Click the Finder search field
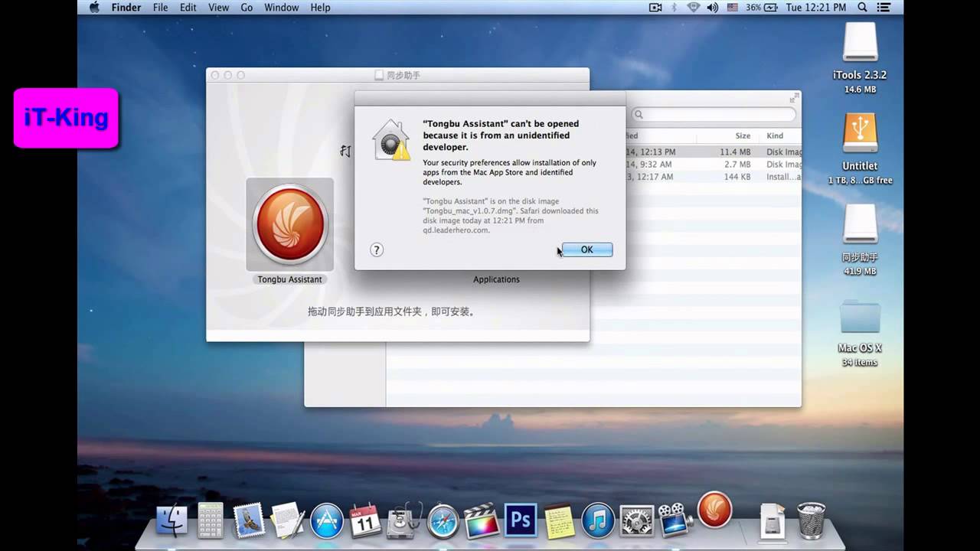Screen dimensions: 980x551 pos(713,115)
